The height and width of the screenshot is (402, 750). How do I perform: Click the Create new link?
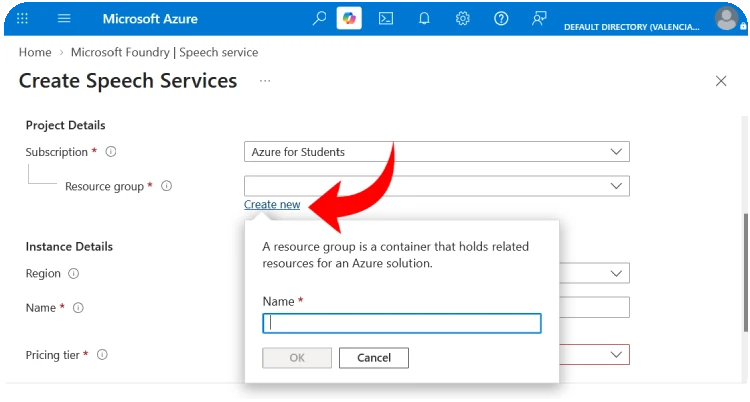click(272, 204)
